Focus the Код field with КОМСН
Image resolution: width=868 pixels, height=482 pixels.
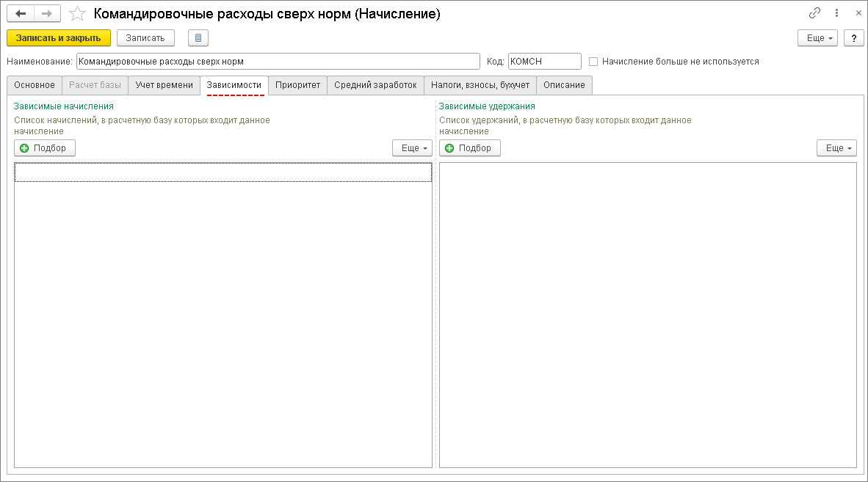pyautogui.click(x=545, y=62)
